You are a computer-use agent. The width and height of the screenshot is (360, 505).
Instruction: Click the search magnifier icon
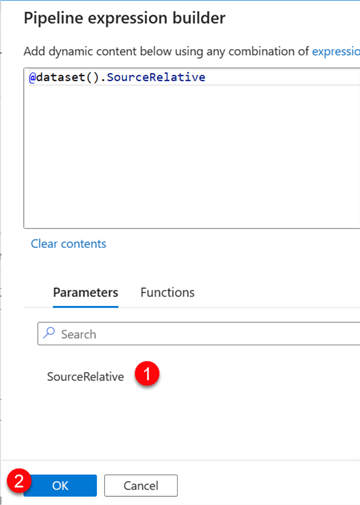pos(49,333)
